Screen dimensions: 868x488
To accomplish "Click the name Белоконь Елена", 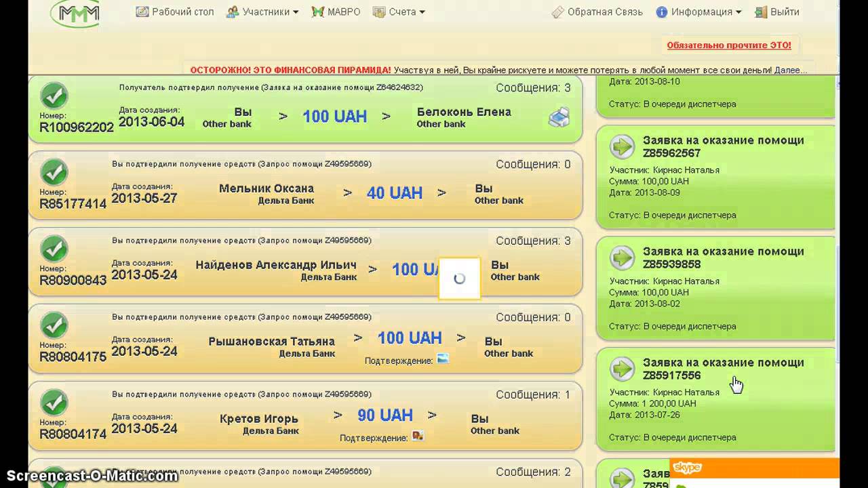I will [464, 112].
